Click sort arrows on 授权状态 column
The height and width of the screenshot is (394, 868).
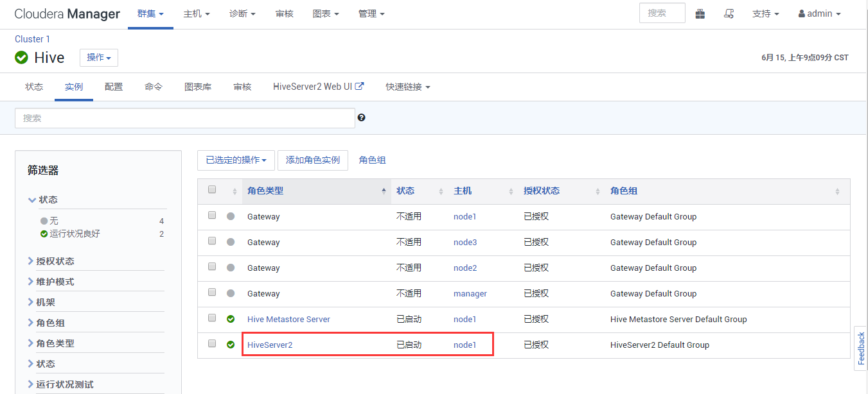[x=598, y=191]
